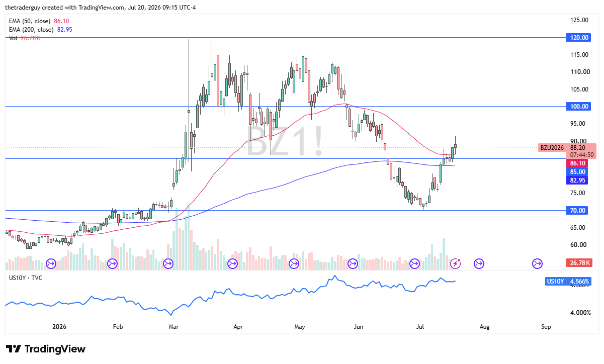Click the "Vol" indicator legend label
The width and height of the screenshot is (604, 364).
14,38
